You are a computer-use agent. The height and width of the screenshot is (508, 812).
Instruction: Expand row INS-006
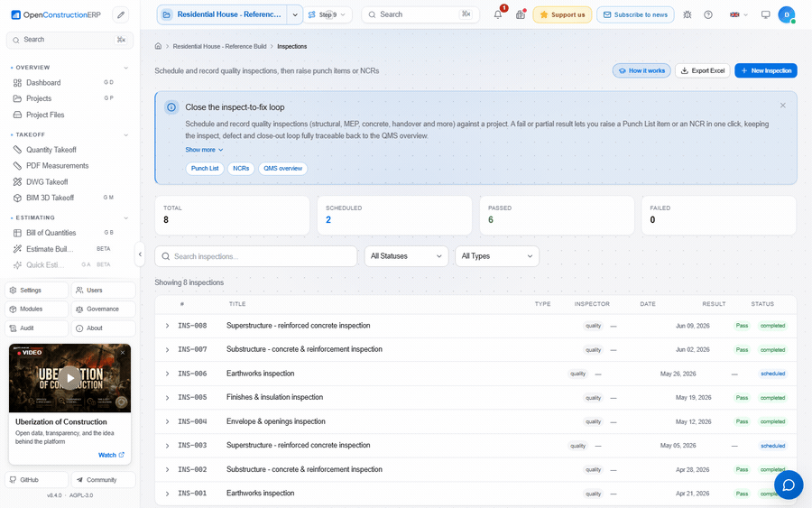click(x=167, y=374)
